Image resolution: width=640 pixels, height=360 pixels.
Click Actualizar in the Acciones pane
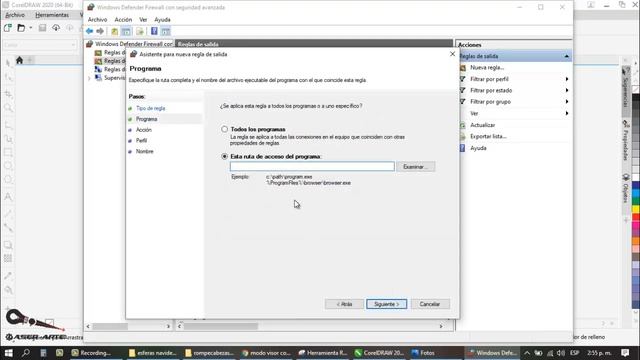click(482, 125)
